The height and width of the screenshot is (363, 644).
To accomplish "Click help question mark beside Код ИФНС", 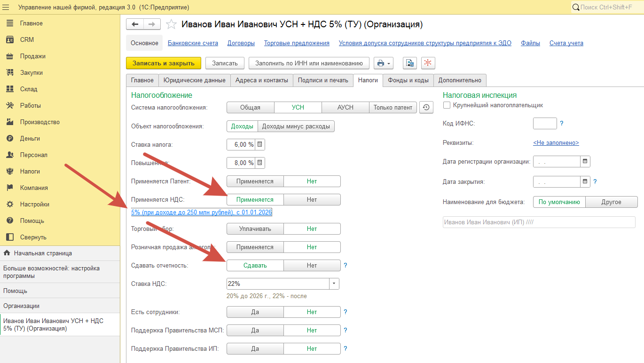I will tap(561, 124).
